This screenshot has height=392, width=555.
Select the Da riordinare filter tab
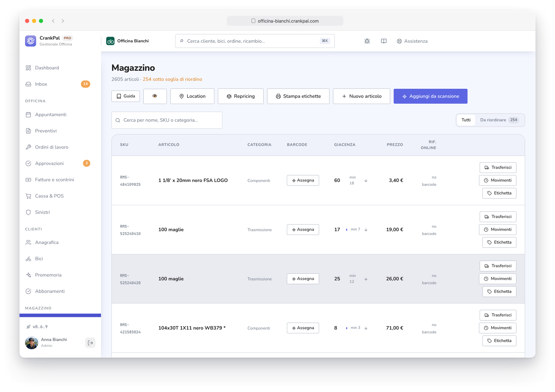coord(499,120)
